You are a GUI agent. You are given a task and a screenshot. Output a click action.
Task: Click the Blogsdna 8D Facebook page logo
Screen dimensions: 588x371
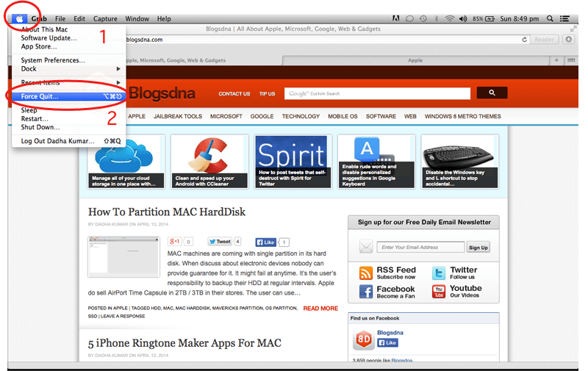[x=363, y=339]
